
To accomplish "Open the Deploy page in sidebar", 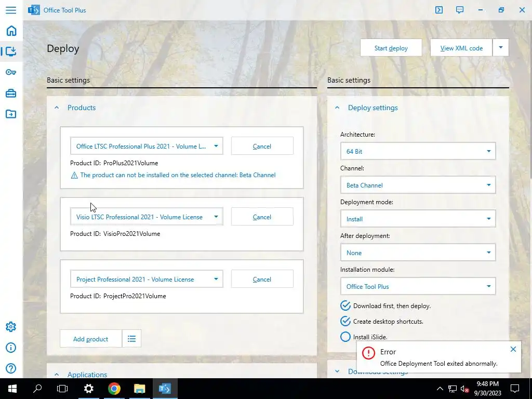I will [x=11, y=51].
